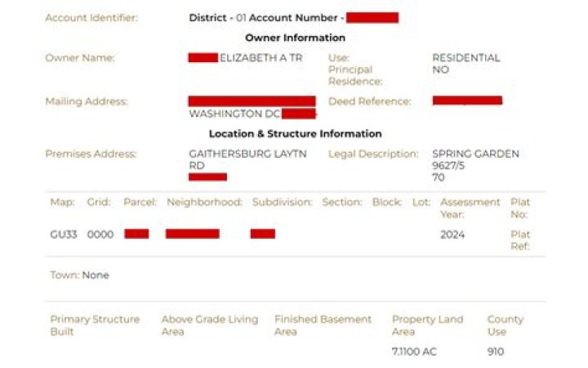Click the Plat No: label
Screen dimensions: 588x368
[x=520, y=208]
